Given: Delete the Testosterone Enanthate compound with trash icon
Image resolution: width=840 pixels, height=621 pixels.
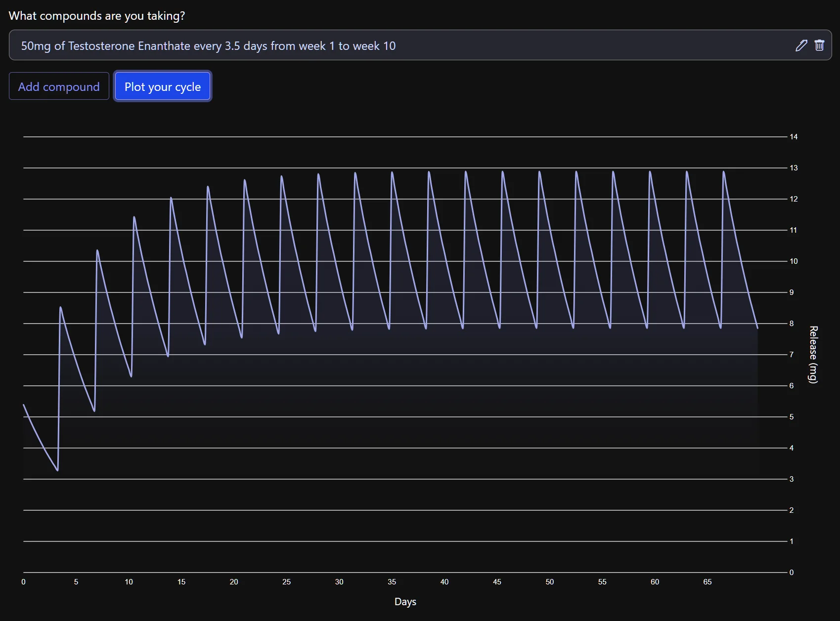Looking at the screenshot, I should (819, 45).
